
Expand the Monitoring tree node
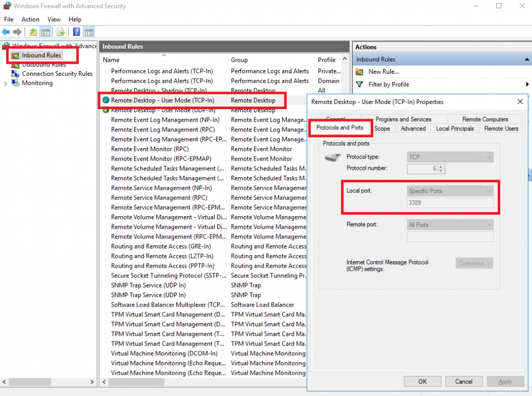tap(5, 83)
